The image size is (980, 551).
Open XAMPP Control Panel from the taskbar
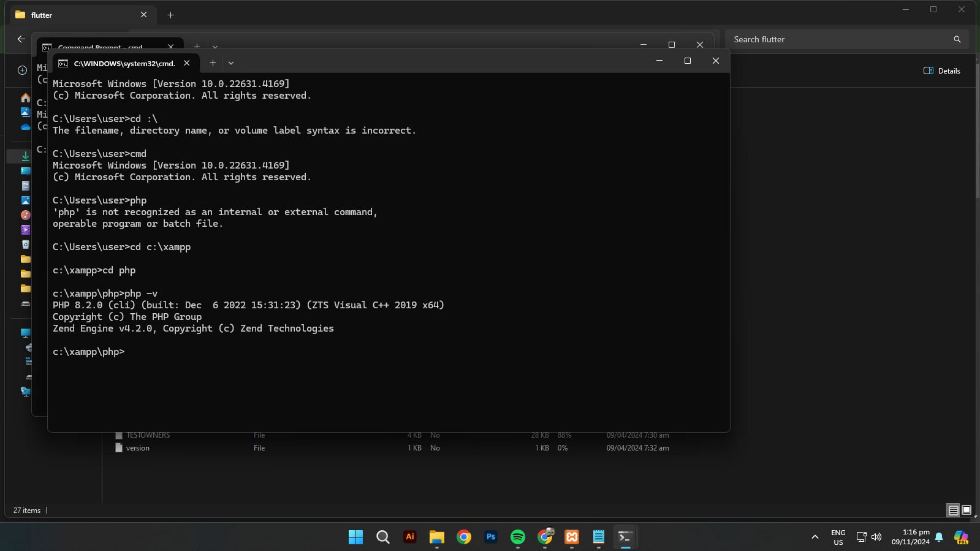pos(572,537)
